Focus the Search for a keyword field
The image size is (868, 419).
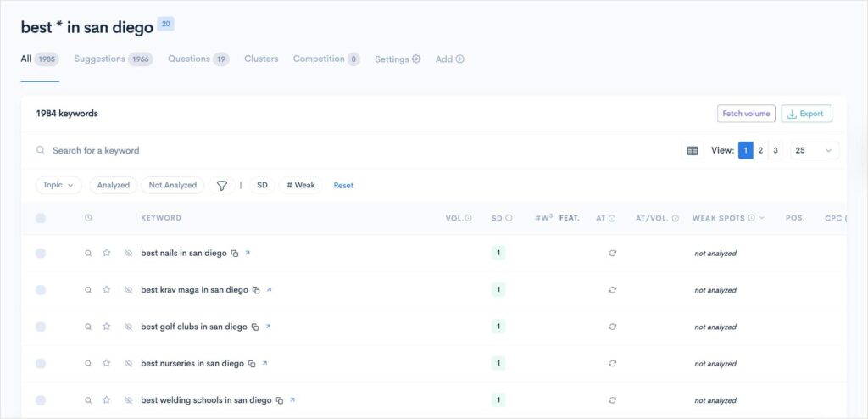pyautogui.click(x=354, y=151)
